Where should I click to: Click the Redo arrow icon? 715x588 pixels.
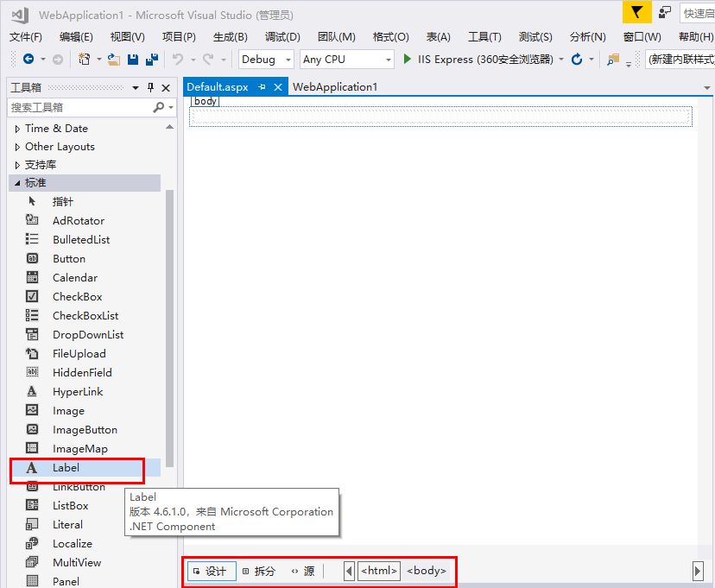tap(208, 60)
